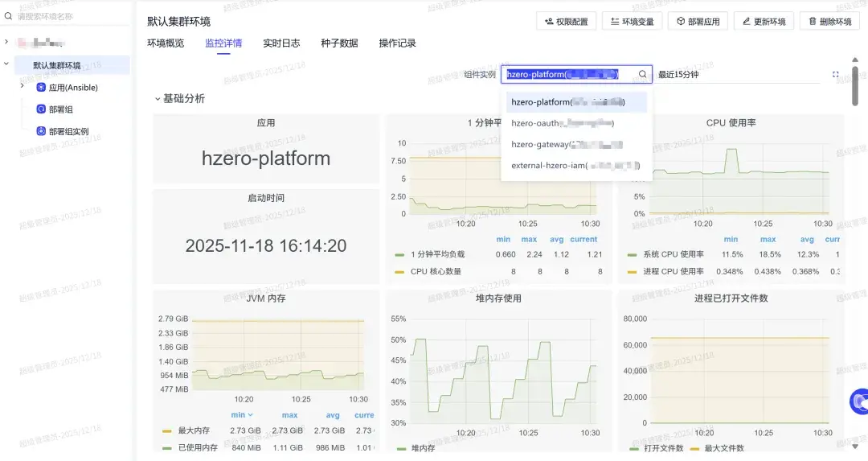The height and width of the screenshot is (461, 868).
Task: Switch to the 操作记录 tab
Action: [x=398, y=43]
